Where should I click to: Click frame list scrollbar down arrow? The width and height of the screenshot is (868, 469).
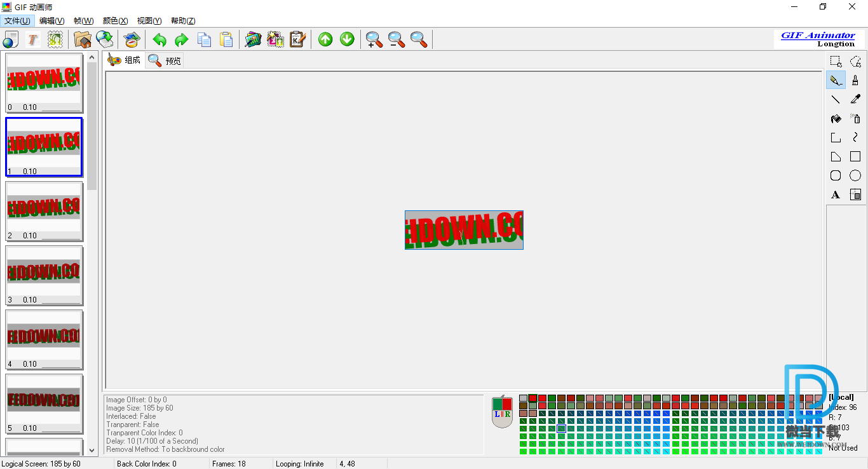tap(92, 450)
